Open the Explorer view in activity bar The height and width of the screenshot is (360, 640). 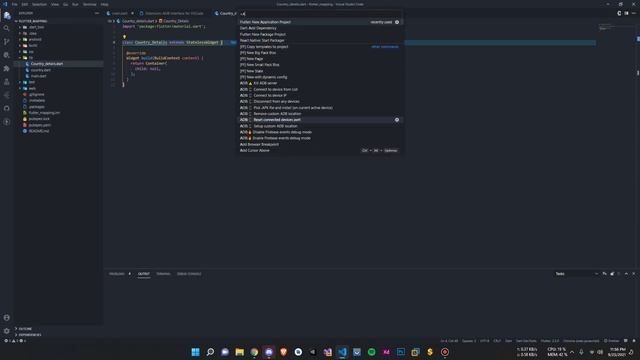(7, 16)
